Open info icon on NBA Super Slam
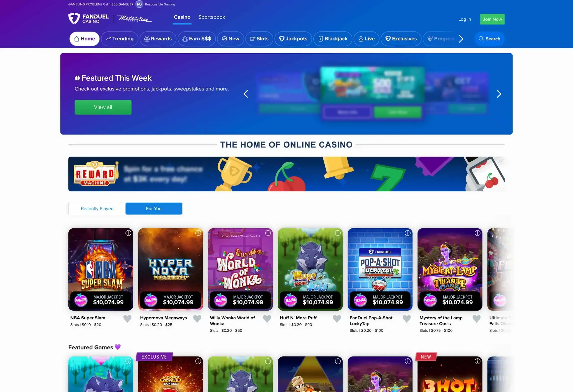The width and height of the screenshot is (573, 392). coord(128,233)
